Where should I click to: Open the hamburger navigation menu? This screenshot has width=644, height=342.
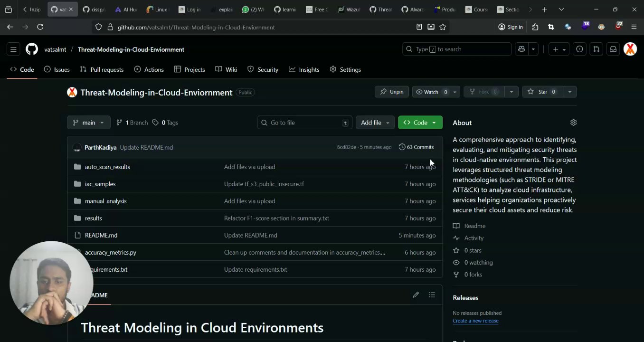[x=13, y=49]
